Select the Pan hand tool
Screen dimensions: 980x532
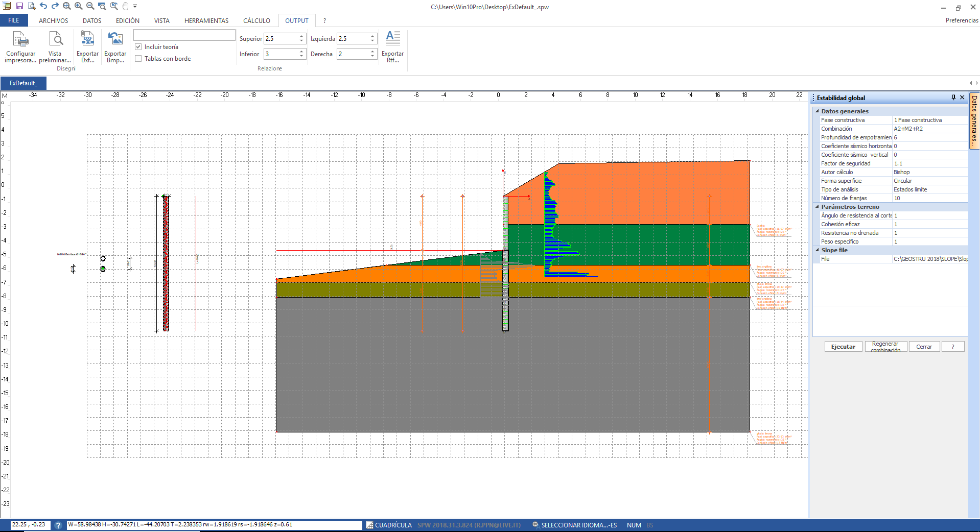tap(125, 6)
